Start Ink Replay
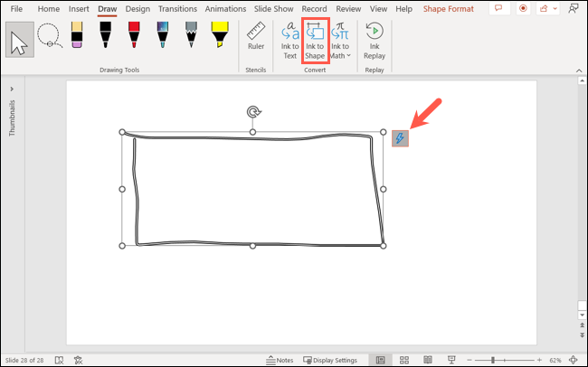This screenshot has width=588, height=367. (x=375, y=41)
